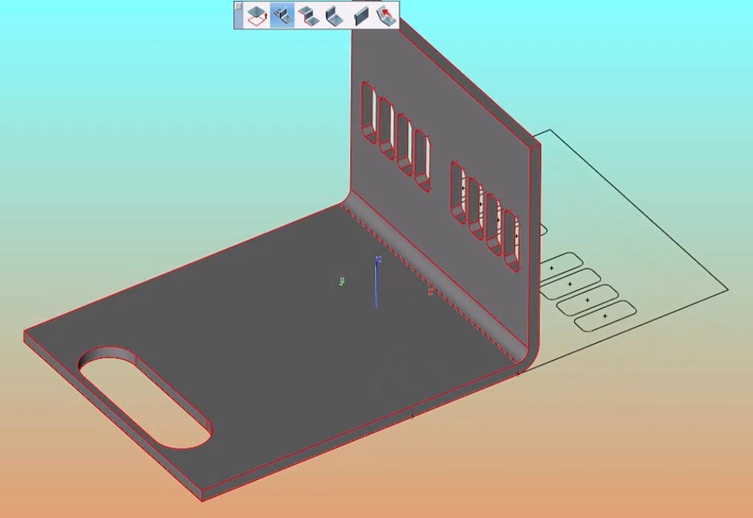Image resolution: width=753 pixels, height=518 pixels.
Task: Choose the Z-shaped jog bend tool
Action: point(309,15)
